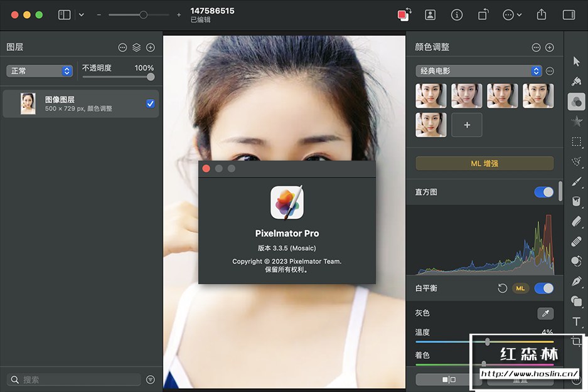Image resolution: width=588 pixels, height=392 pixels.
Task: Select the rectangular Selection tool
Action: (x=577, y=142)
